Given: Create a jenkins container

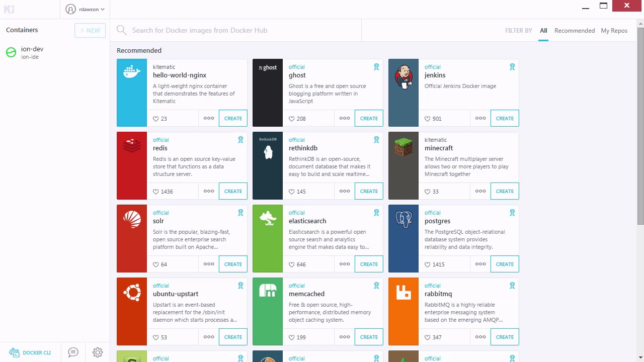Looking at the screenshot, I should tap(505, 118).
